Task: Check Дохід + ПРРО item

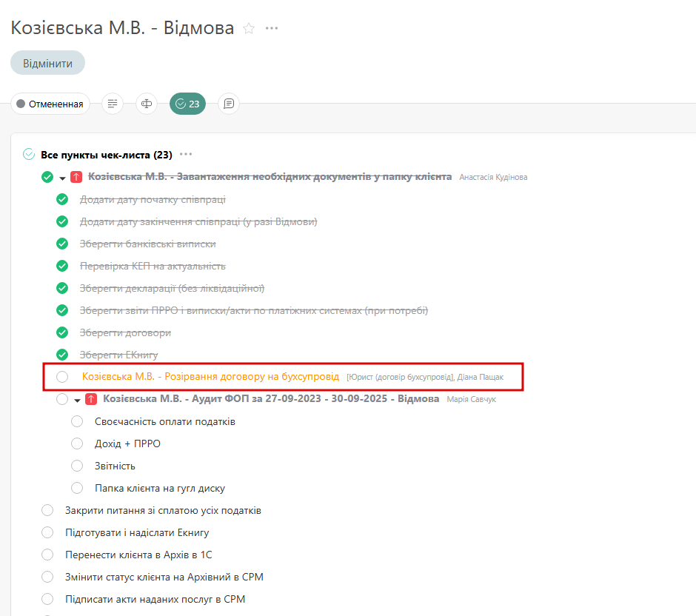Action: tap(77, 443)
